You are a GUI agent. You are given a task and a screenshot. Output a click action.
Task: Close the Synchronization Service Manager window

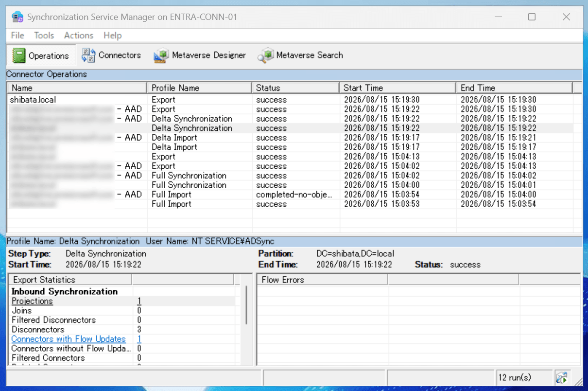(x=566, y=17)
